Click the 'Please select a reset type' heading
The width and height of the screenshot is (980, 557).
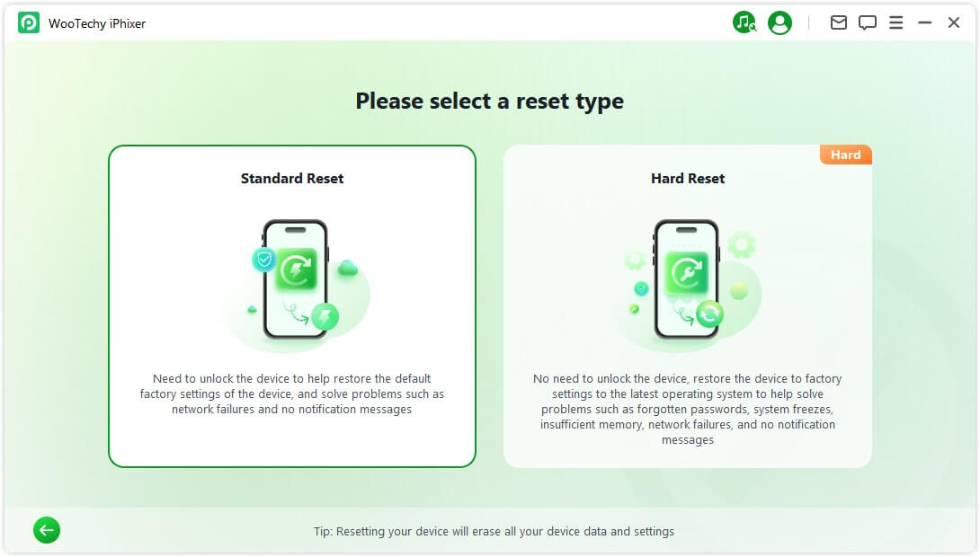[489, 101]
